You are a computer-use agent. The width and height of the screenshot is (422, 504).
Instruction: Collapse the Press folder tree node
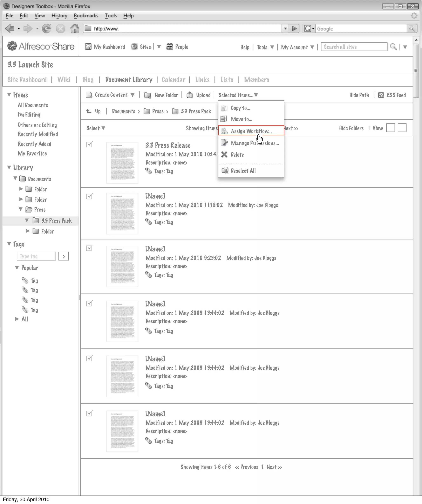tap(21, 209)
